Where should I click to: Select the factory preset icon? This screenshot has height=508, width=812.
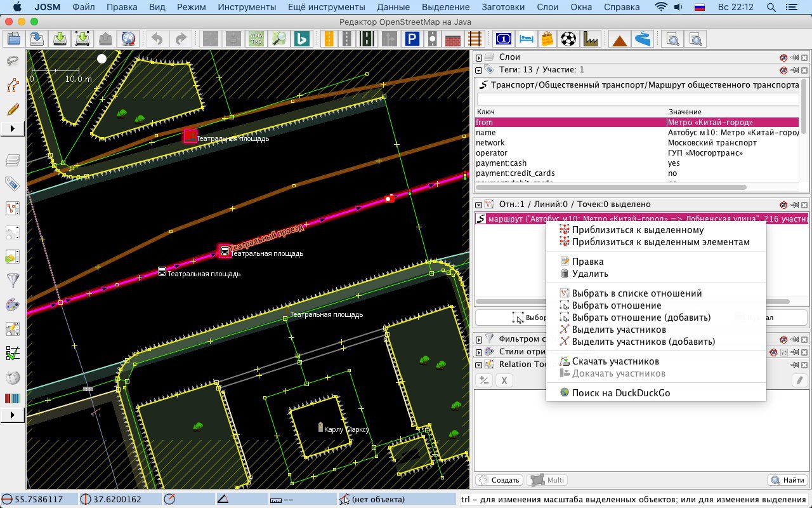pyautogui.click(x=591, y=39)
